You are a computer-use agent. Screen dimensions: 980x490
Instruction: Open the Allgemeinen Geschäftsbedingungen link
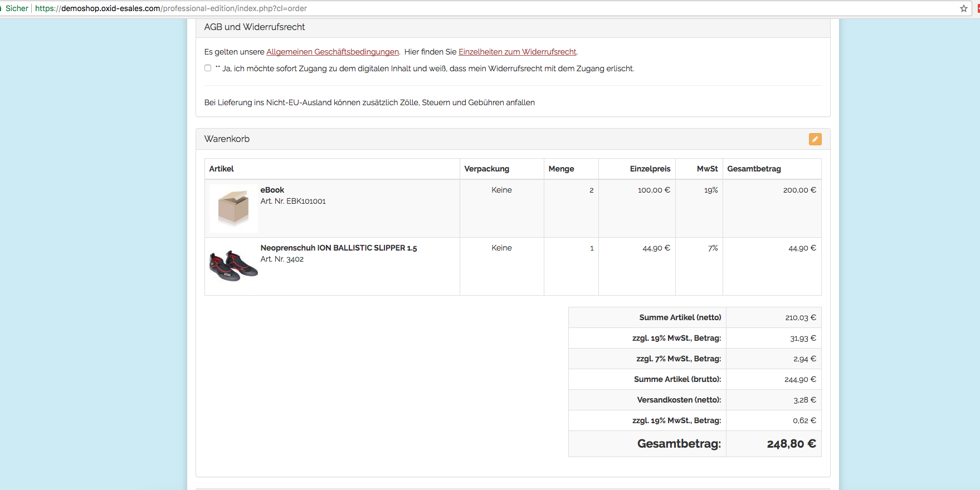coord(333,52)
